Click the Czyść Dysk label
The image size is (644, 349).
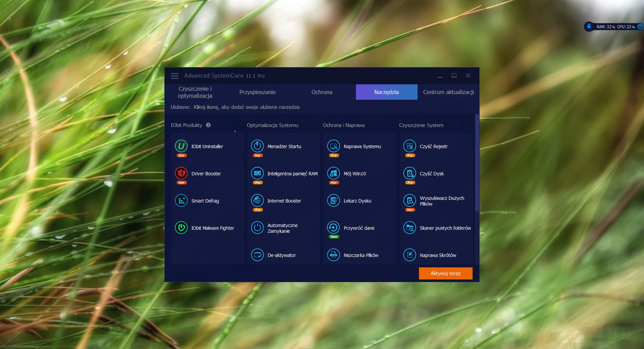(432, 174)
